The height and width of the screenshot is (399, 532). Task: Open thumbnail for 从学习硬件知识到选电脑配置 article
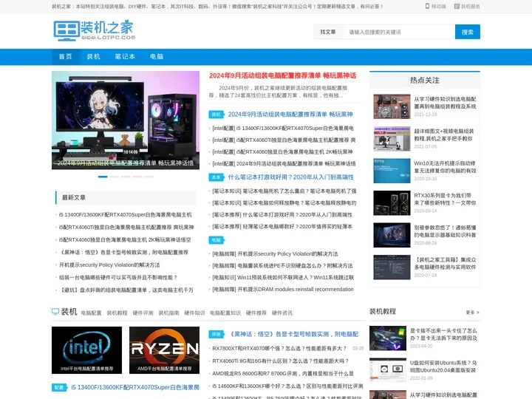392,106
